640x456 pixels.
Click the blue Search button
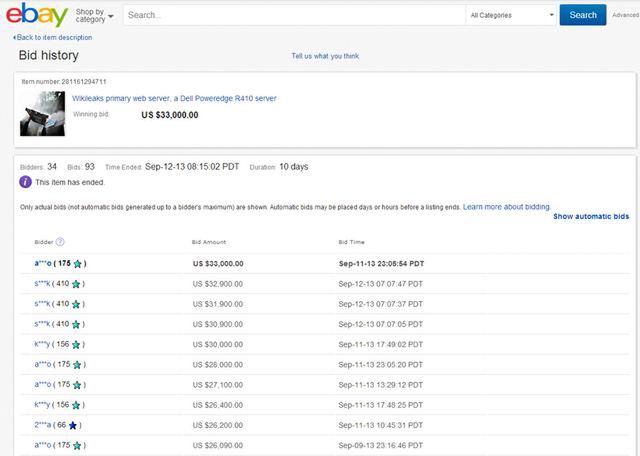(583, 15)
